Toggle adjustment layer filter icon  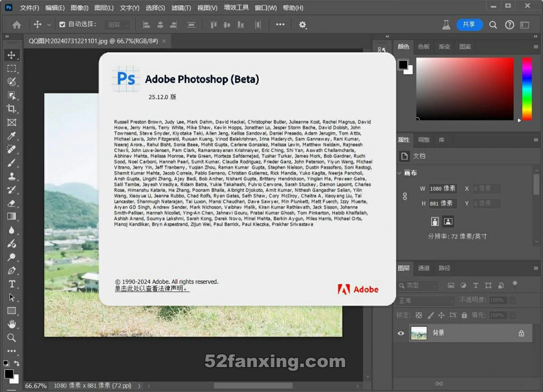tap(463, 286)
